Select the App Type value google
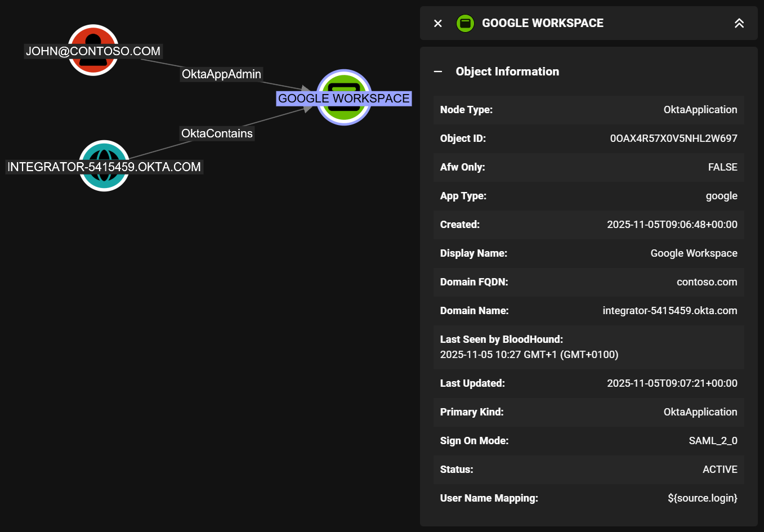This screenshot has width=764, height=532. 721,196
